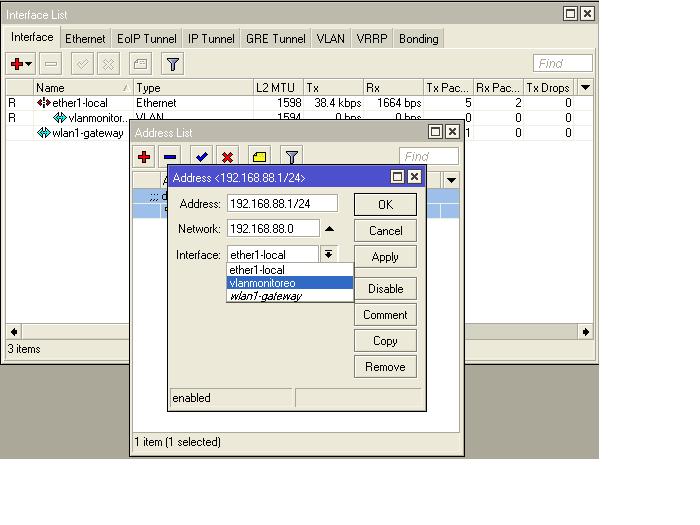Viewport: 700px width, 525px height.
Task: Click the ether1-local interface icon in the list
Action: coord(43,103)
